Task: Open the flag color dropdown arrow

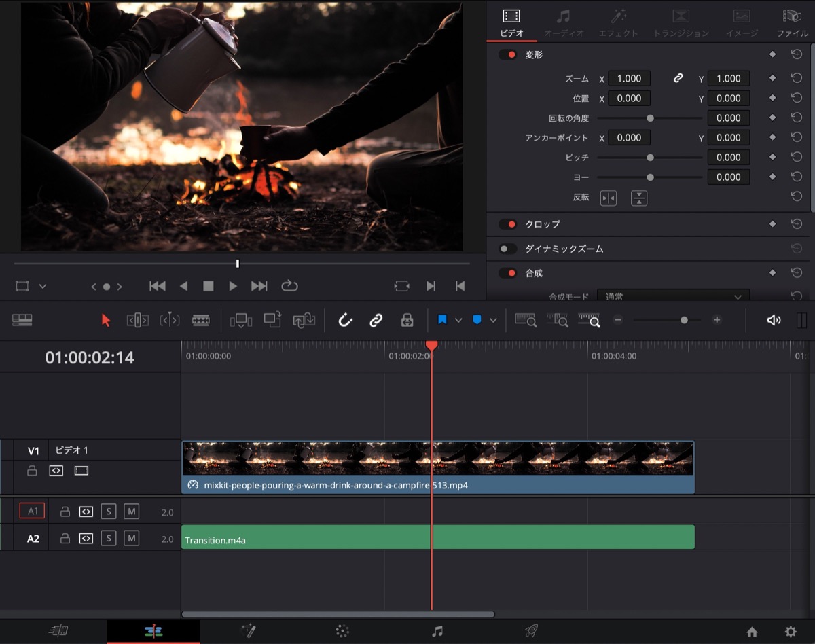Action: point(458,321)
